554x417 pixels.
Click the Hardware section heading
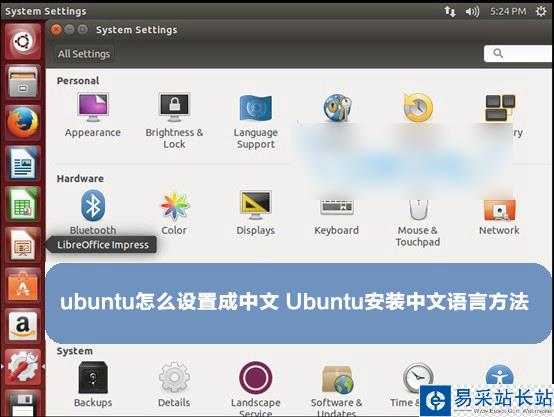[80, 178]
